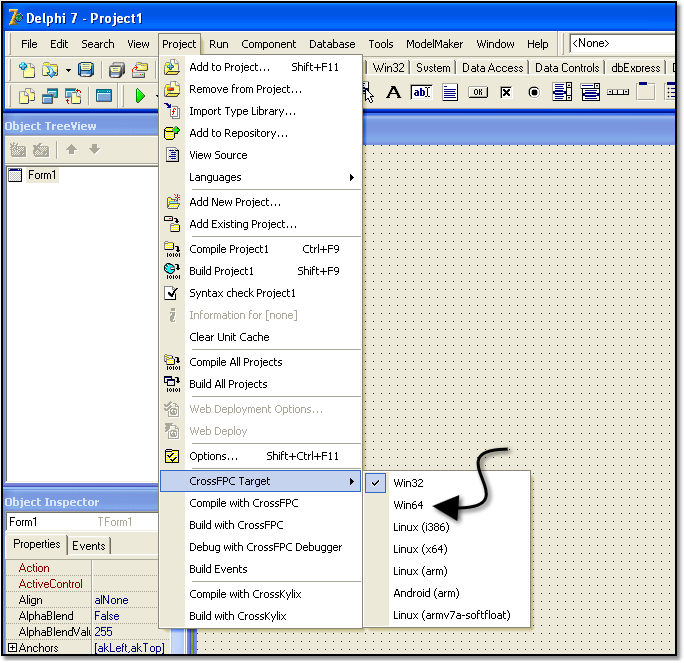
Task: Click the Open Project toolbar icon
Action: (x=140, y=70)
